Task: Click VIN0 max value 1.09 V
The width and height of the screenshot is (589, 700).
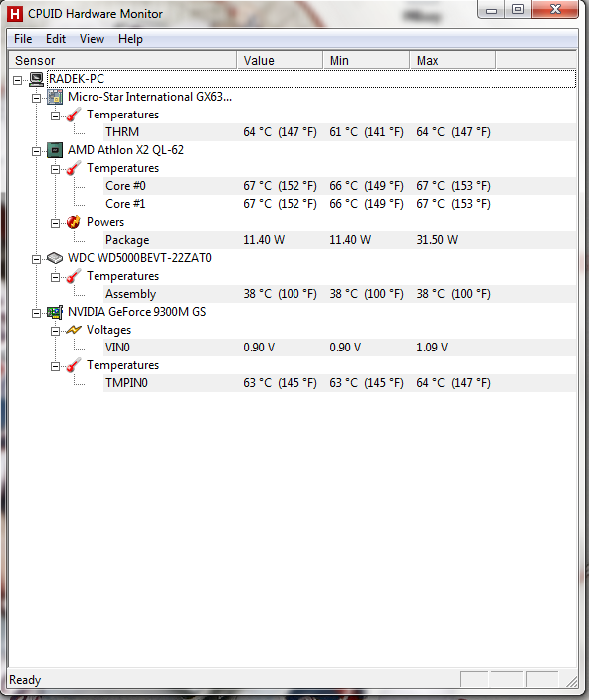Action: (432, 348)
